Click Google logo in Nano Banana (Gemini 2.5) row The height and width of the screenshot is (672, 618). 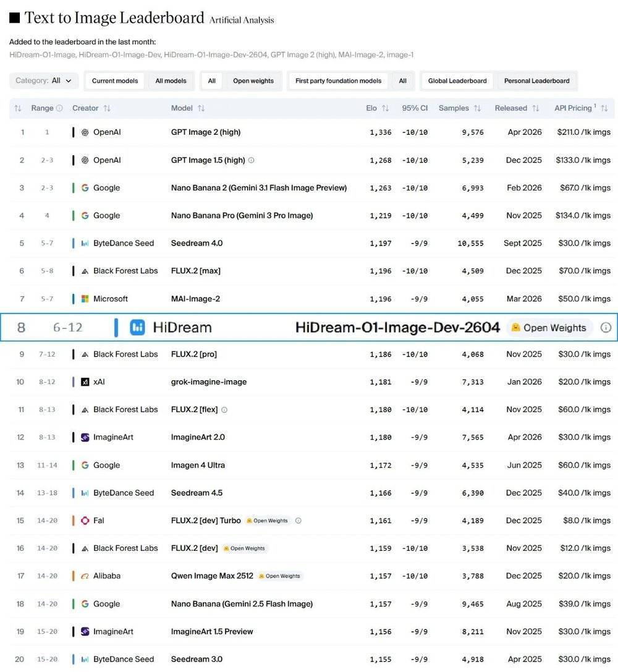pos(85,603)
